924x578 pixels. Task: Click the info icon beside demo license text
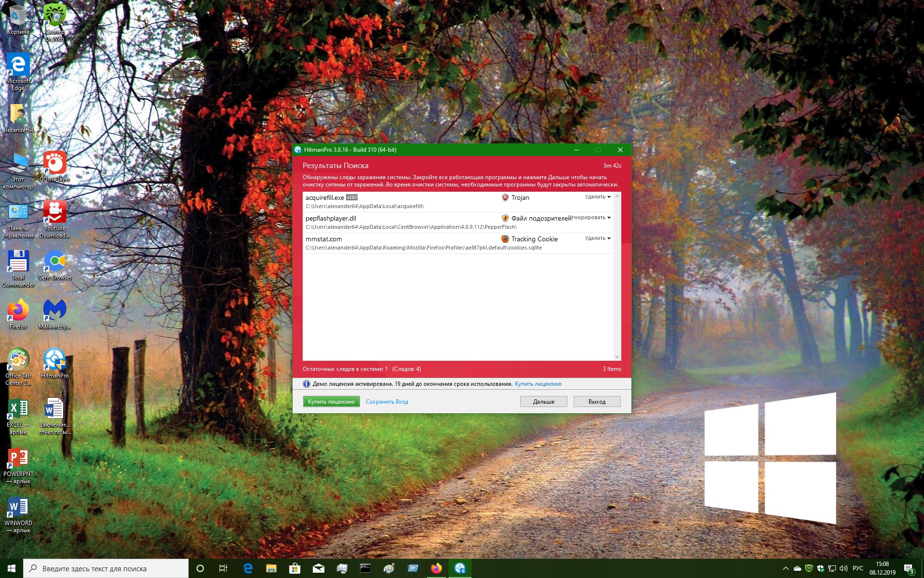[307, 384]
